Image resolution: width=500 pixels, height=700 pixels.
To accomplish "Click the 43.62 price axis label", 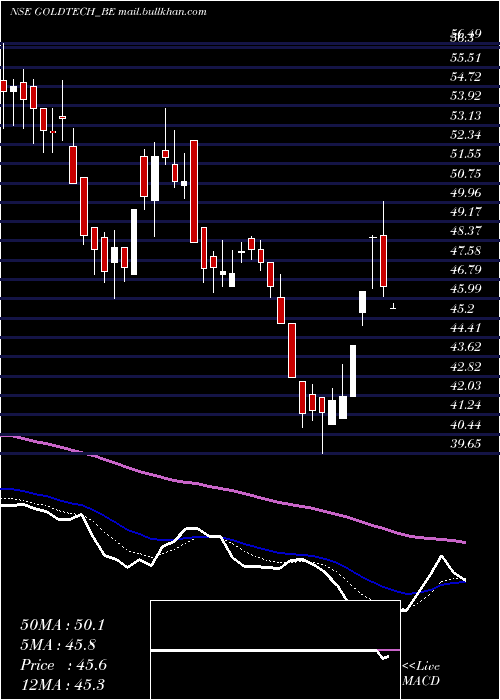I will pos(466,347).
